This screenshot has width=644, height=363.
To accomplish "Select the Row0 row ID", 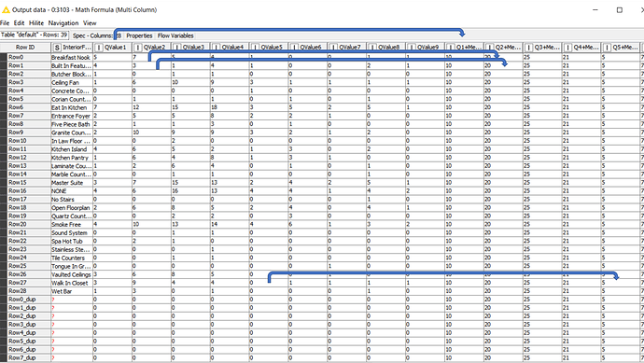I will pyautogui.click(x=29, y=57).
